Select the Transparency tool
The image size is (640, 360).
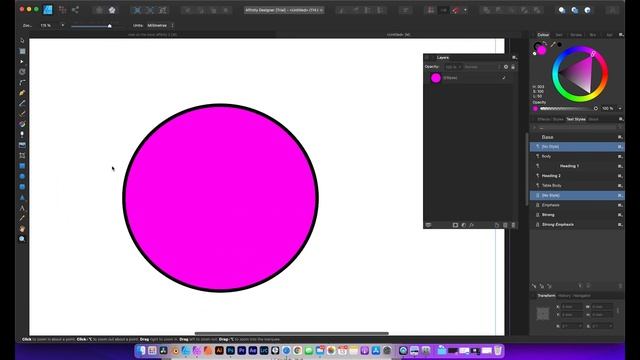22,134
